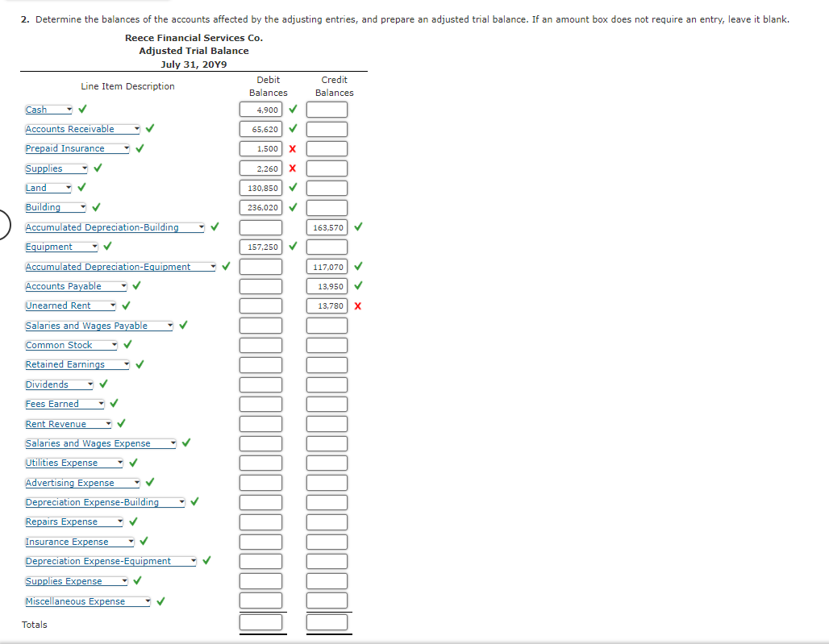Click the Totals debit input box
The height and width of the screenshot is (644, 829).
pyautogui.click(x=263, y=621)
